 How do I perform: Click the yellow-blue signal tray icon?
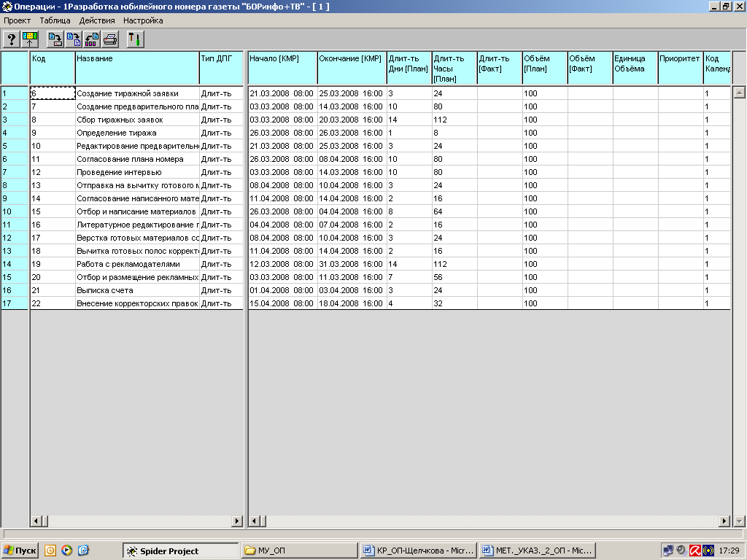708,551
